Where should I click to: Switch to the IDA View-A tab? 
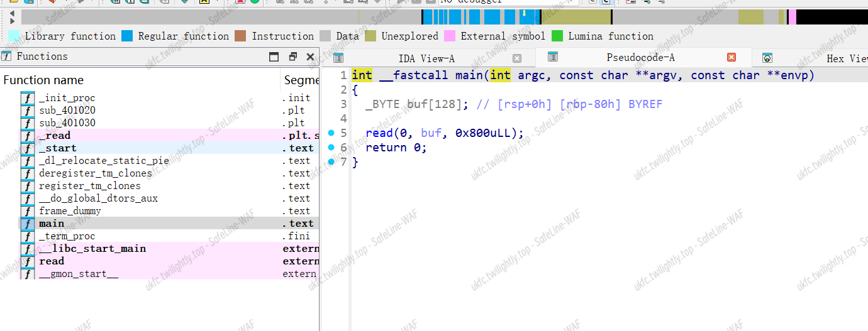[426, 58]
